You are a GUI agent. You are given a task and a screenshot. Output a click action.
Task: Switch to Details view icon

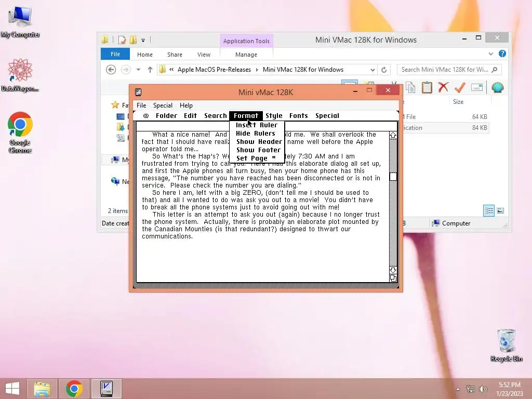488,211
